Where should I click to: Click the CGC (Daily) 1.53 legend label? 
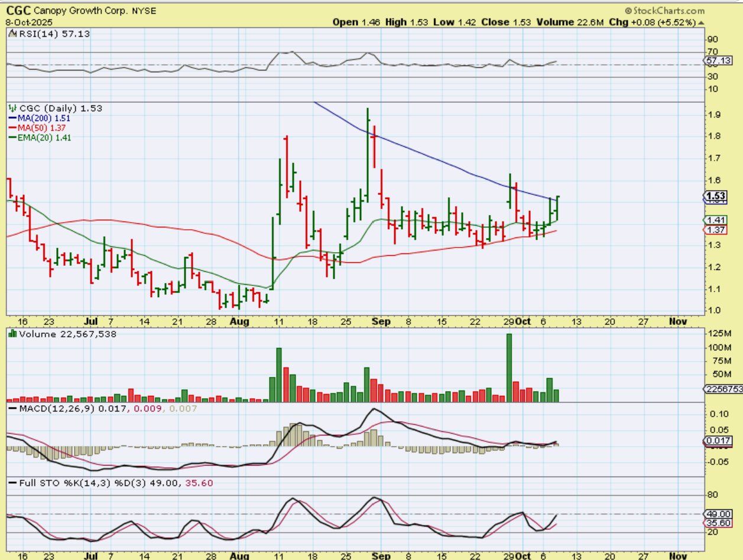[60, 108]
